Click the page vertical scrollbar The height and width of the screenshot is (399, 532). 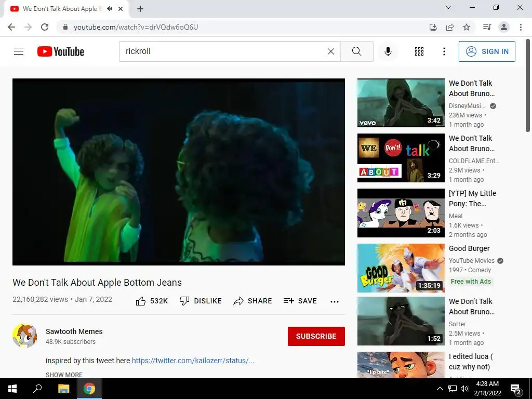pos(528,85)
